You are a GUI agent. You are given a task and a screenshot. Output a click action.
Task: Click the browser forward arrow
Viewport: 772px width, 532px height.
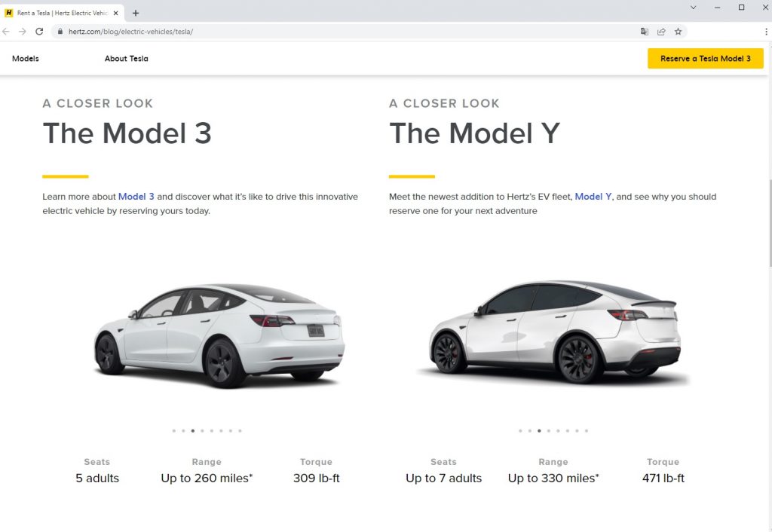23,32
